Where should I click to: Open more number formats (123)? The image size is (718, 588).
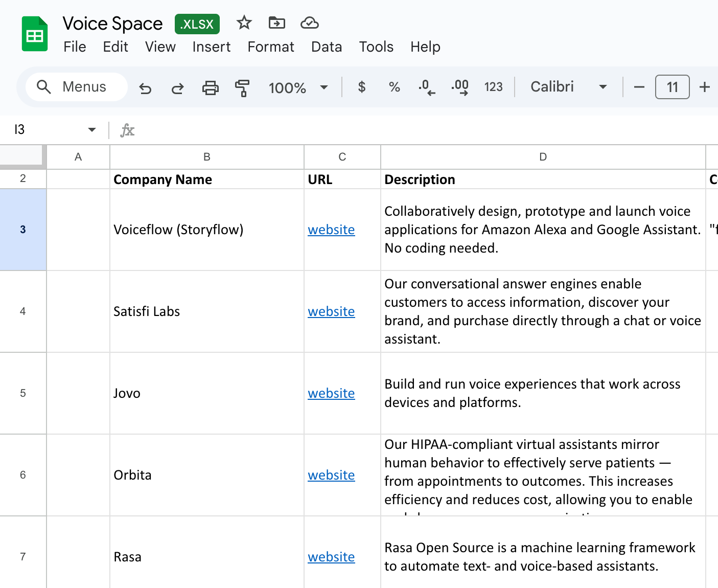coord(493,87)
